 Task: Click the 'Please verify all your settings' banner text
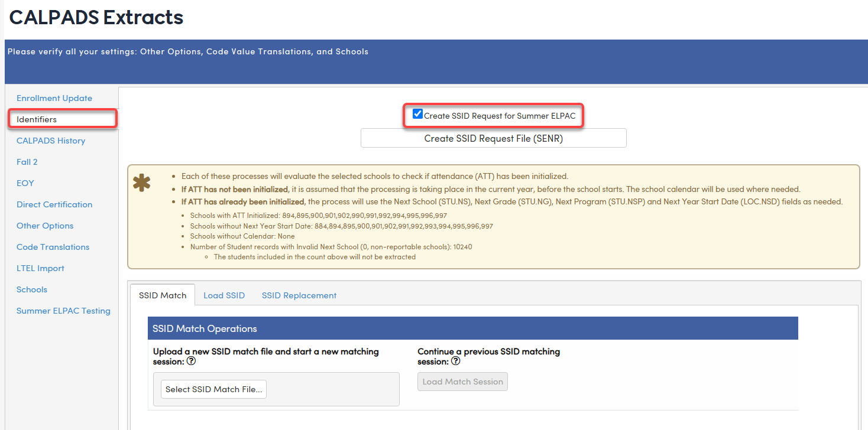pyautogui.click(x=188, y=51)
